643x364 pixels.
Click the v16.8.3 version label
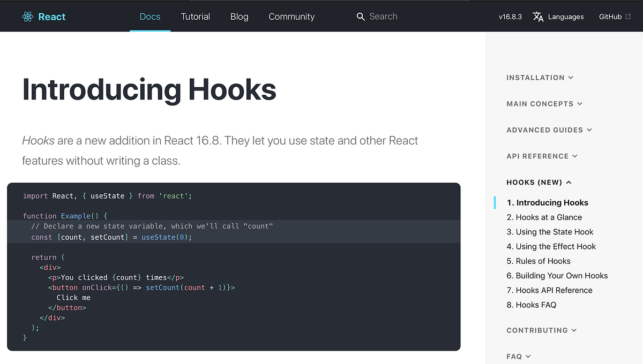coord(510,17)
